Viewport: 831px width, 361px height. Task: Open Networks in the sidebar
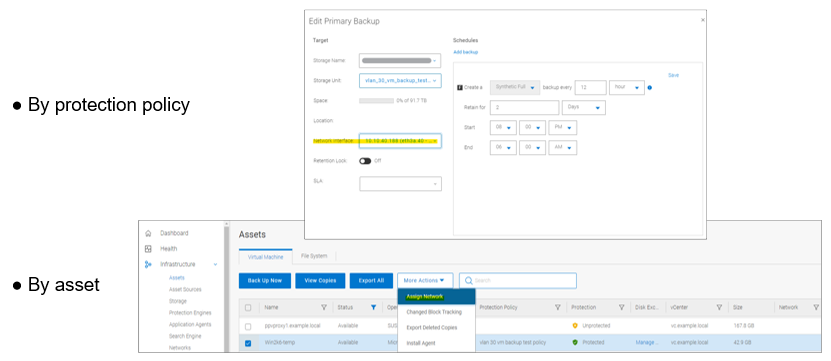click(180, 348)
